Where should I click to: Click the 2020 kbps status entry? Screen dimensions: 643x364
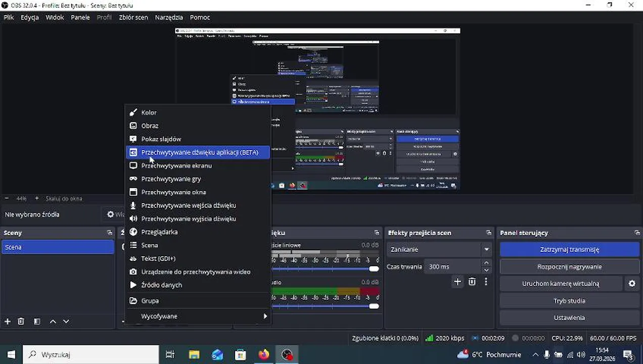click(445, 338)
